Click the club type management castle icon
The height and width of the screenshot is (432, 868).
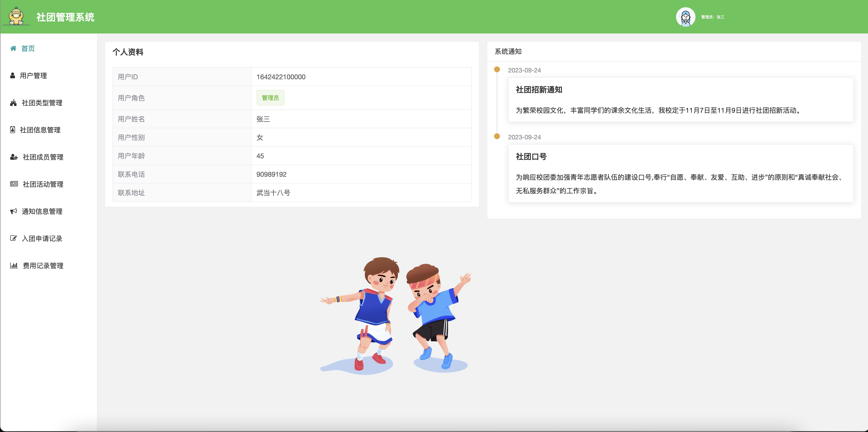[x=14, y=103]
